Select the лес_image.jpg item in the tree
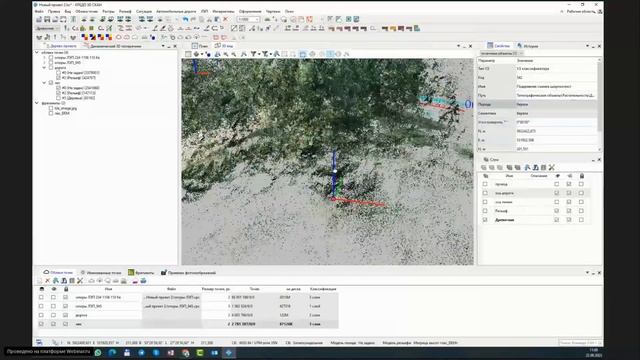Image resolution: width=640 pixels, height=360 pixels. 66,108
